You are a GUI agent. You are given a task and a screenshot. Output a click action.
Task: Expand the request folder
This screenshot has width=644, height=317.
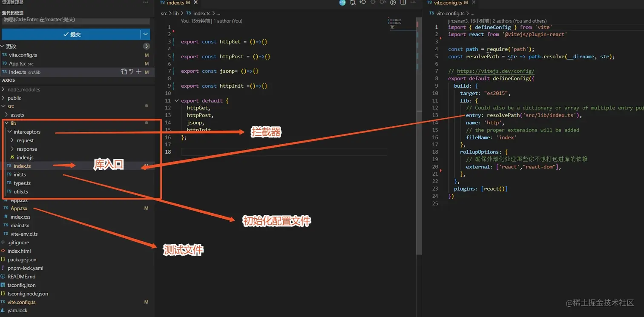25,140
